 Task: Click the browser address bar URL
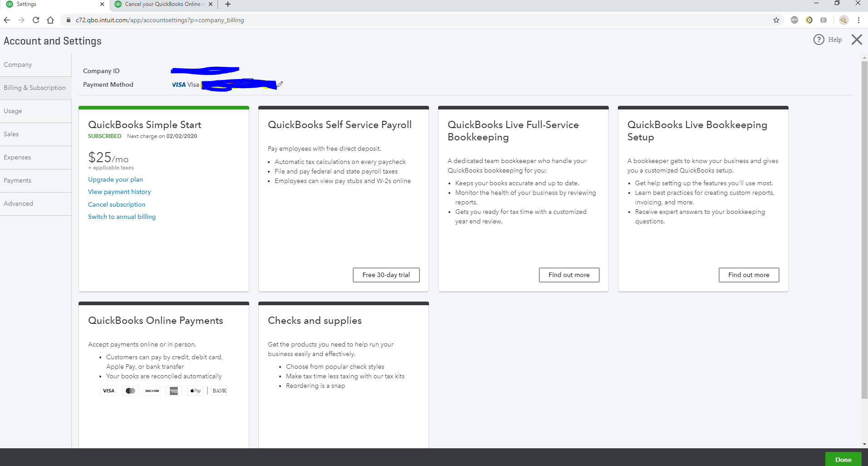(x=160, y=20)
